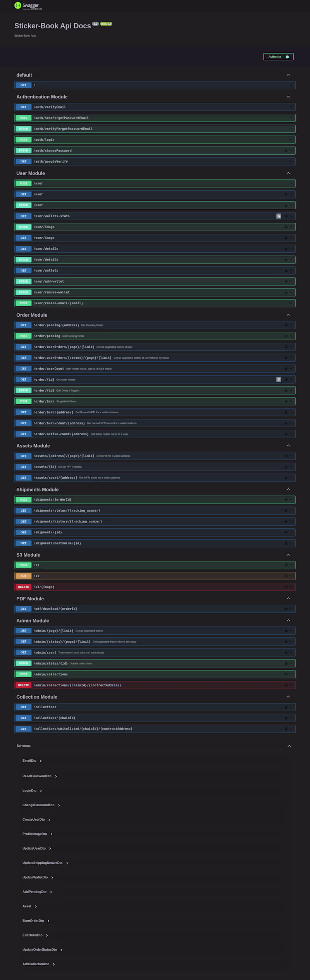This screenshot has height=980, width=310.
Task: Click lock icon on /pdf/download/{orderId} row
Action: coord(286,609)
